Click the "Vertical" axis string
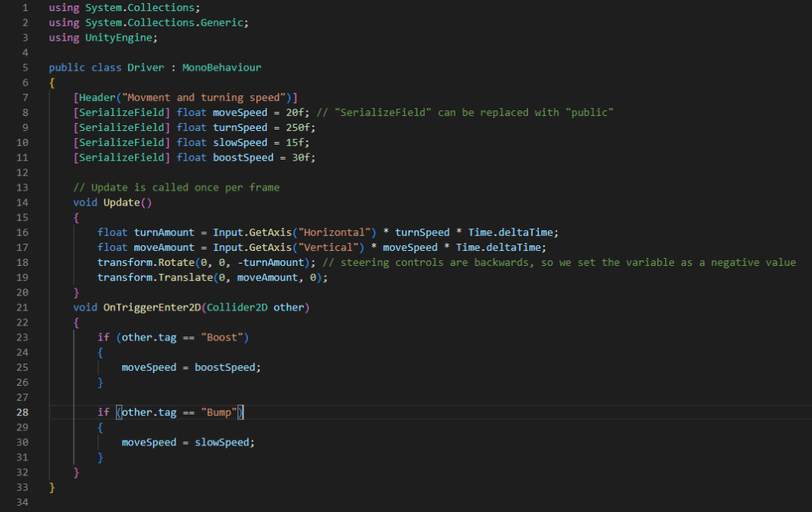812x512 pixels. point(327,248)
